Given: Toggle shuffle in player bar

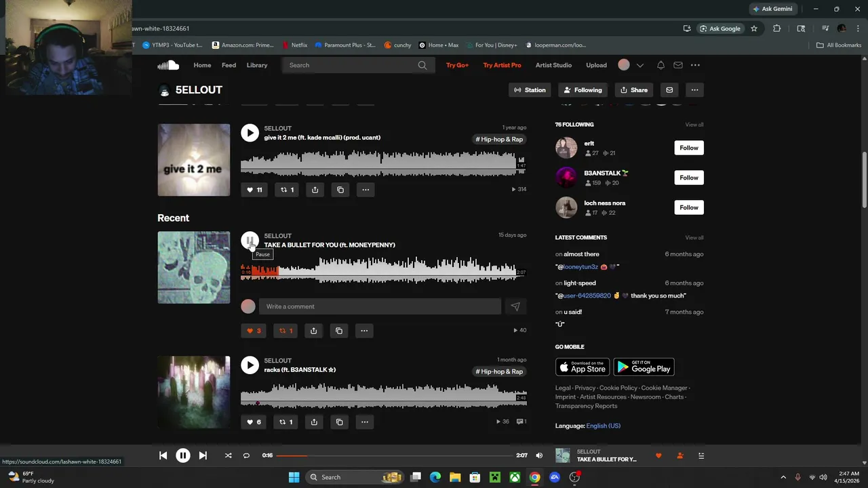Looking at the screenshot, I should (x=228, y=455).
